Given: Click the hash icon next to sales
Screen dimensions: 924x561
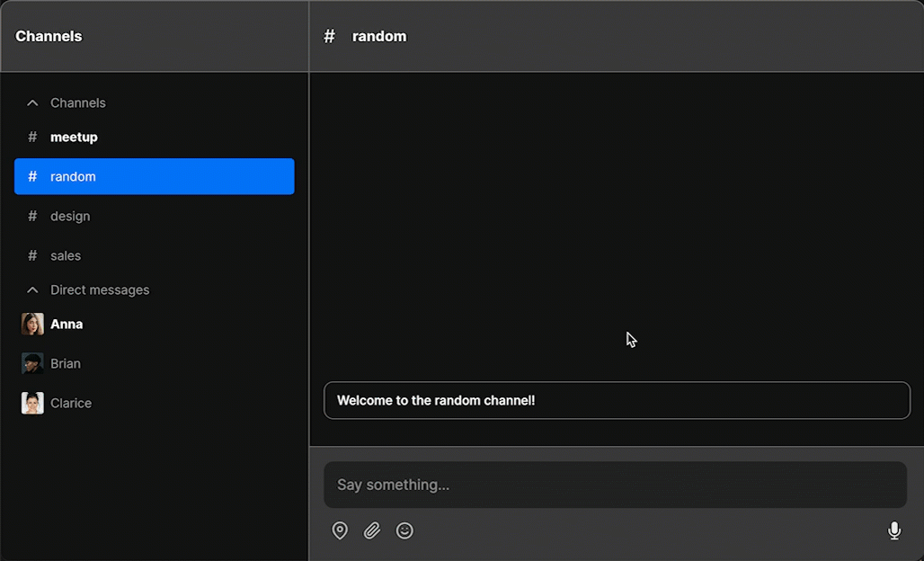Looking at the screenshot, I should click(x=32, y=255).
